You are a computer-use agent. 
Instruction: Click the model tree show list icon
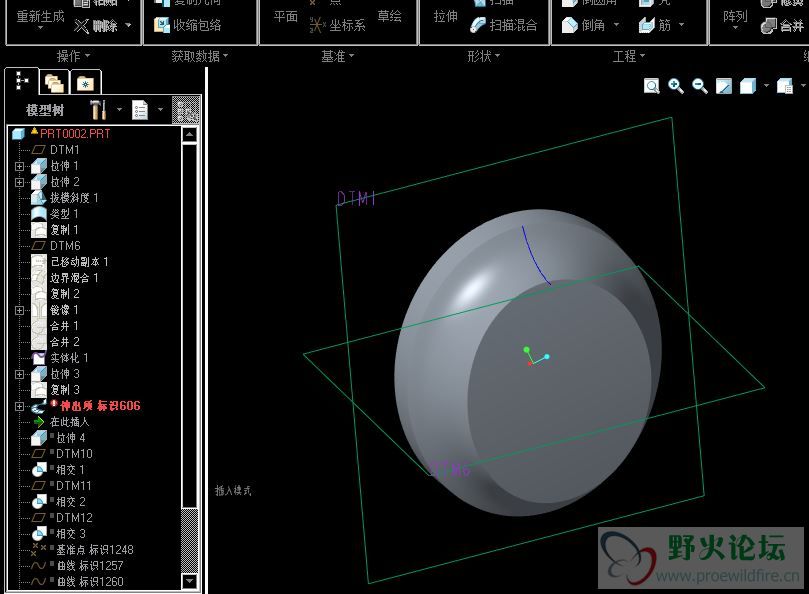coord(140,110)
